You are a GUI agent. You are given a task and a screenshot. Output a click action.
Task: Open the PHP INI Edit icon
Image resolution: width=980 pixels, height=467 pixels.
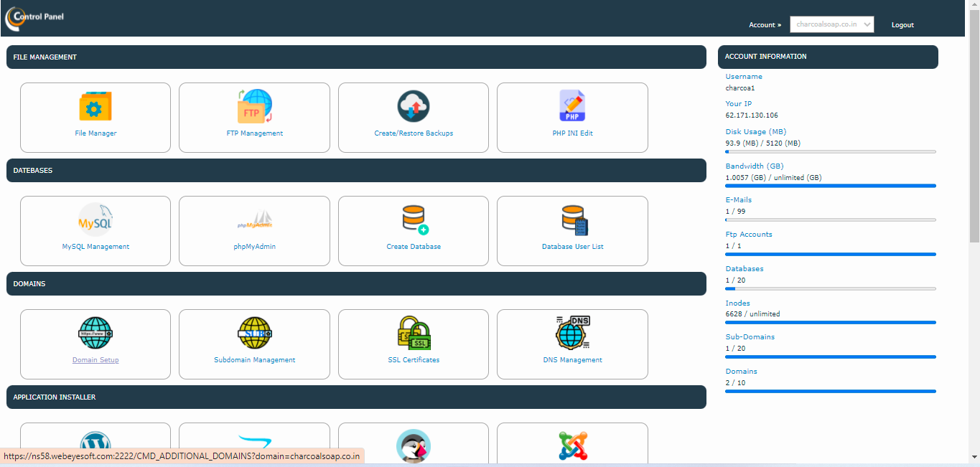(x=572, y=106)
